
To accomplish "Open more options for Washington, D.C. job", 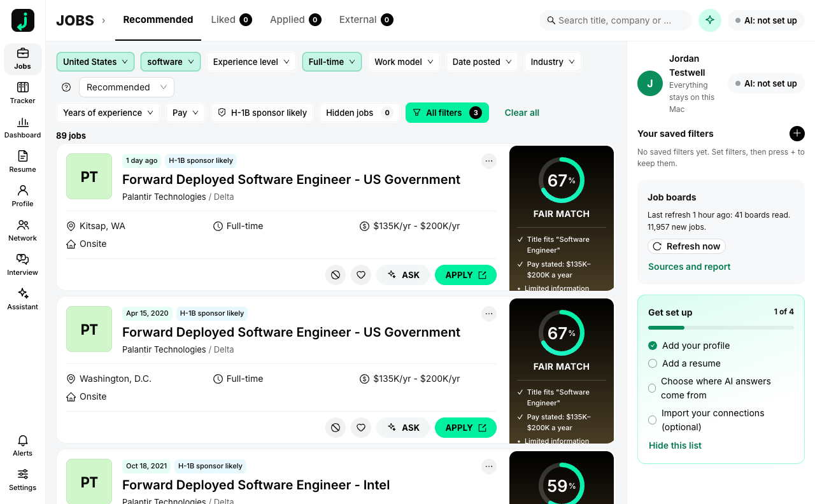I will coord(489,314).
